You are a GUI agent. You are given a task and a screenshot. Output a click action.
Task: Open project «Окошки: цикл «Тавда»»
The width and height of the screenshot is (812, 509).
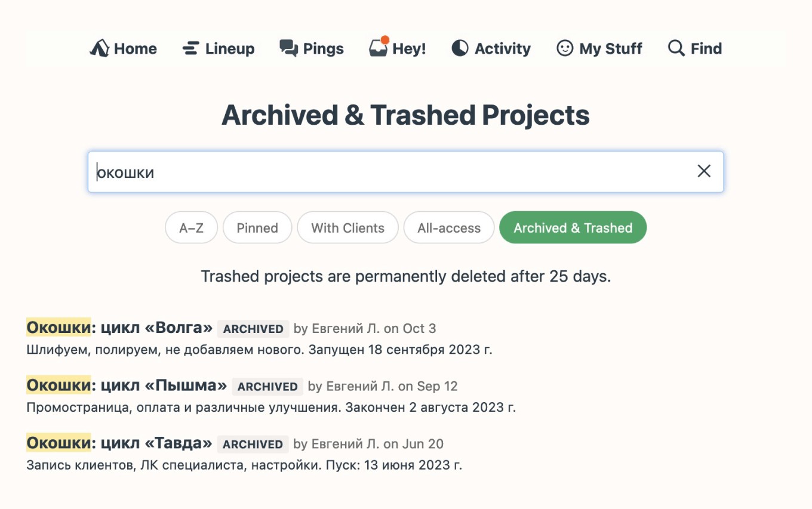click(x=118, y=444)
